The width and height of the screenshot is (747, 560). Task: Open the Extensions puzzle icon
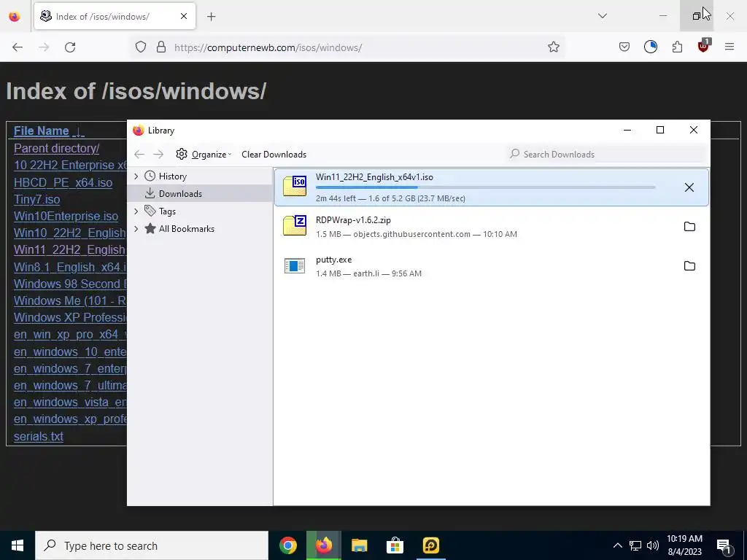(x=677, y=47)
